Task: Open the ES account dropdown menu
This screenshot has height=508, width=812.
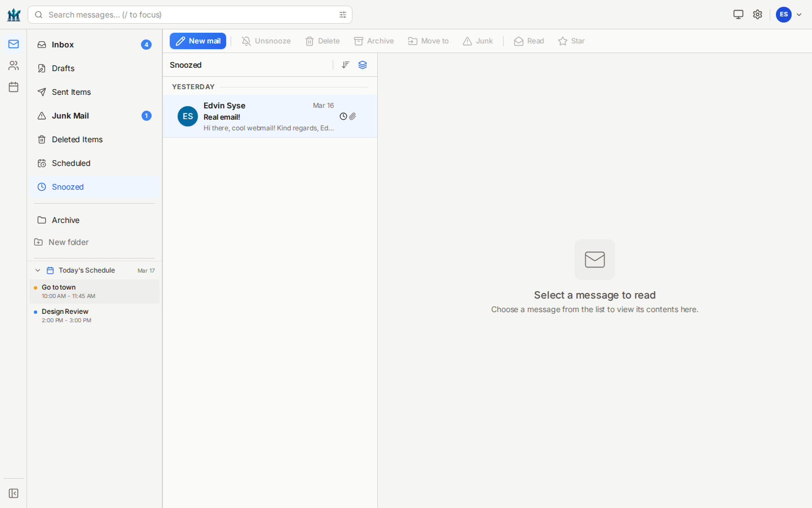Action: 789,15
